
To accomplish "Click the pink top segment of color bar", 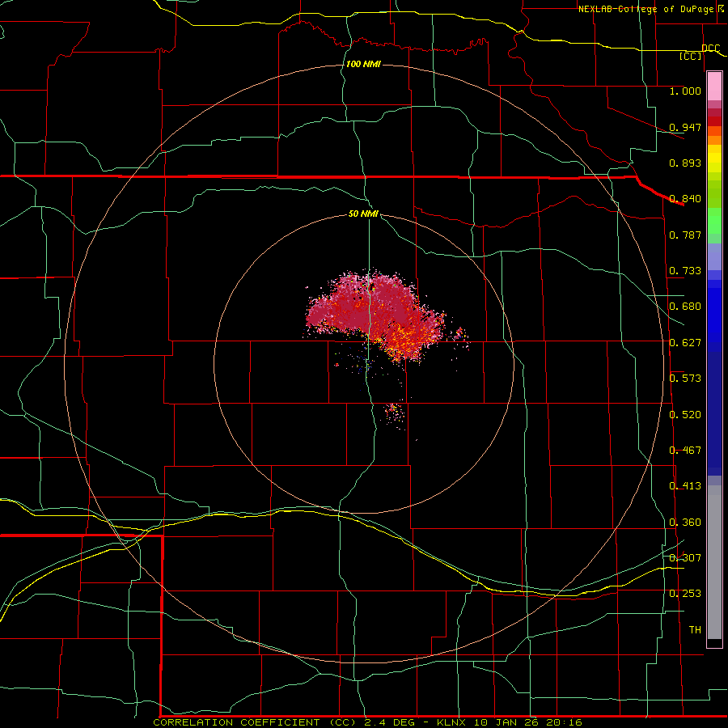I will [x=714, y=87].
